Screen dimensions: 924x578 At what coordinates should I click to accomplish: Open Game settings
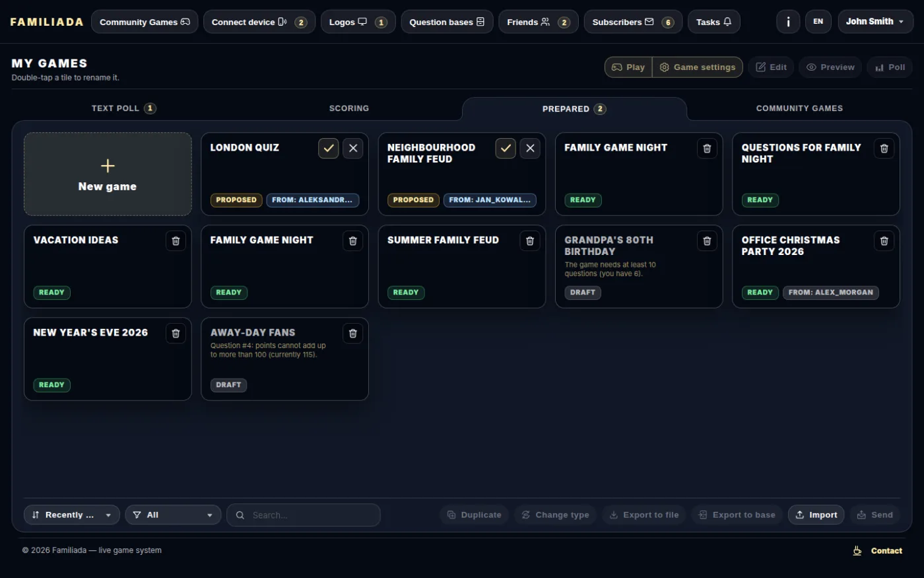698,67
